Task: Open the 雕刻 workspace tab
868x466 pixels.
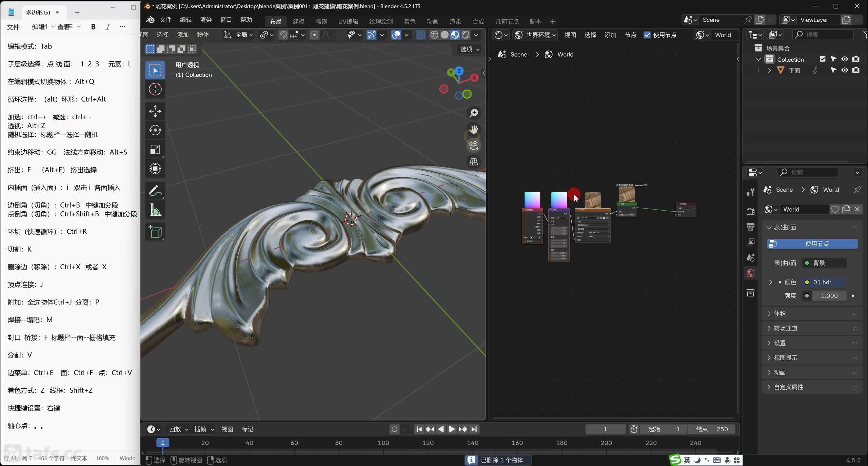Action: (321, 21)
